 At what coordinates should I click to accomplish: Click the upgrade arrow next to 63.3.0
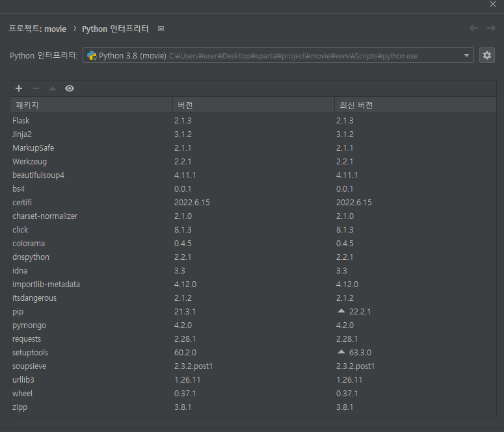click(x=341, y=352)
